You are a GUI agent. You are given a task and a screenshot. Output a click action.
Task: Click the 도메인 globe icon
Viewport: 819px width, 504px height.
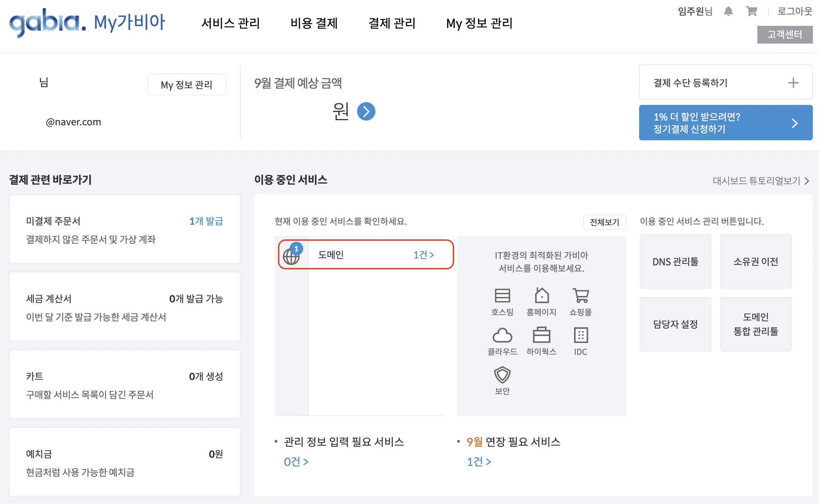(x=291, y=255)
